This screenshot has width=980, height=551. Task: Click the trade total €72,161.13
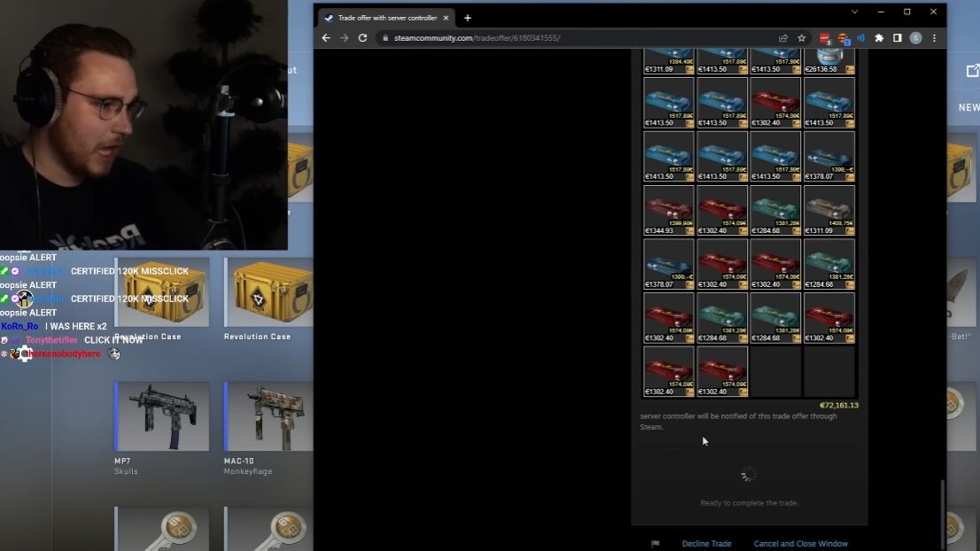point(839,406)
